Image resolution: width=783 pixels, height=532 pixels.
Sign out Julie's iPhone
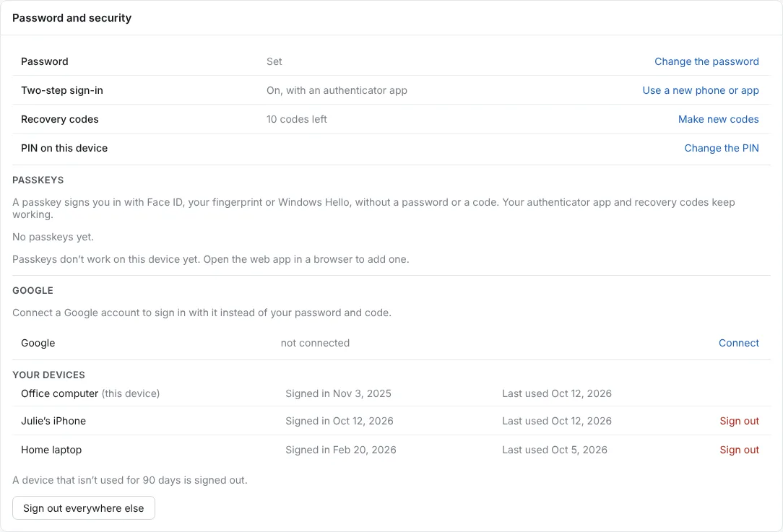pyautogui.click(x=739, y=421)
